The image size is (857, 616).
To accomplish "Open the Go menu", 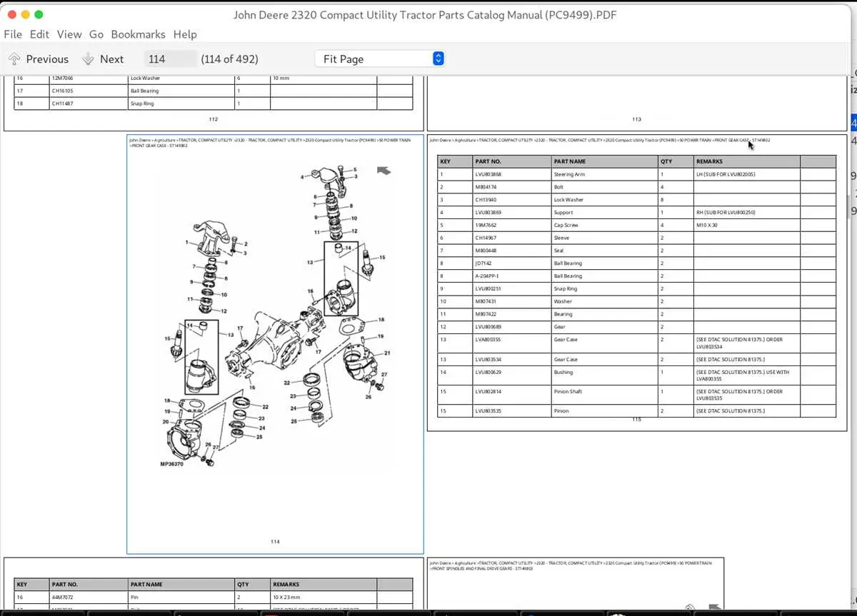I will point(96,34).
